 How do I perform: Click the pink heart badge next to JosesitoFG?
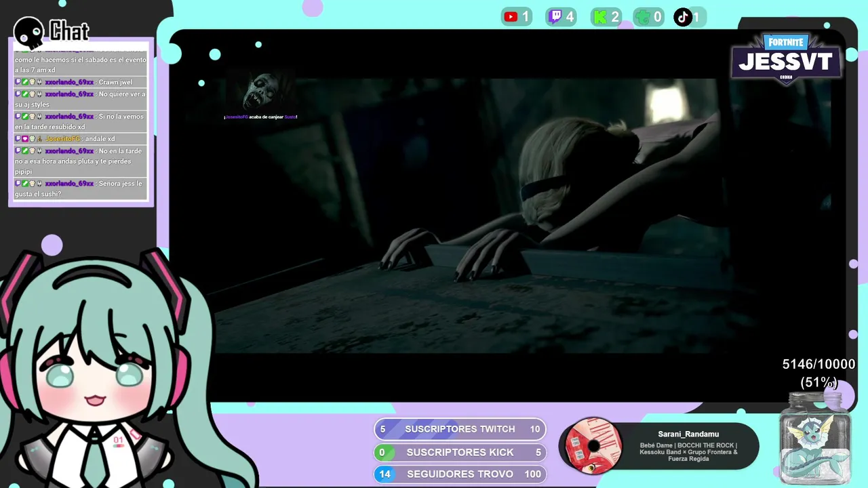(24, 139)
